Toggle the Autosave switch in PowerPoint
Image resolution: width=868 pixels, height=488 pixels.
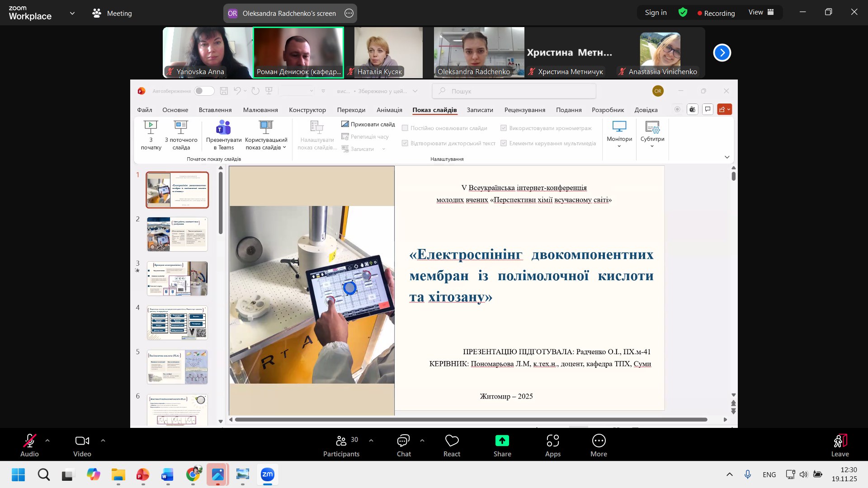pos(204,91)
